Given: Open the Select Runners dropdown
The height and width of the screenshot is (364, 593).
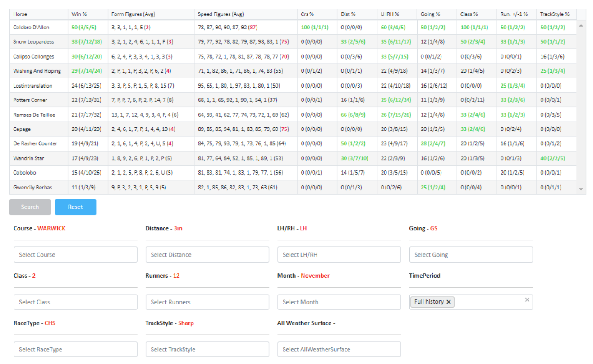Looking at the screenshot, I should pos(207,302).
